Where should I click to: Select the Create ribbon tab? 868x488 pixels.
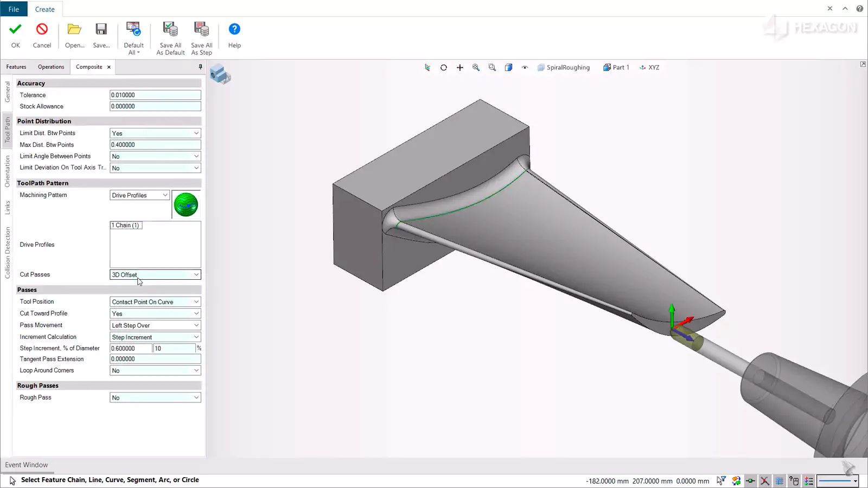tap(45, 9)
